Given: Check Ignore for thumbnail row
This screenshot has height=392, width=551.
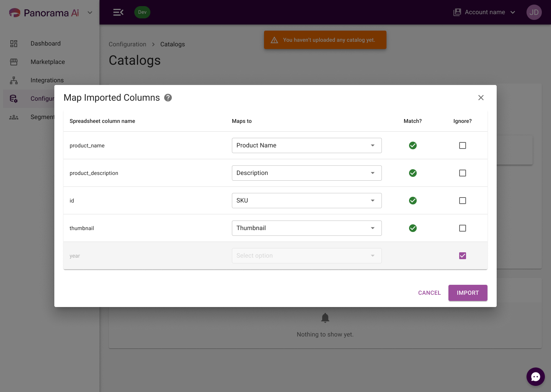Looking at the screenshot, I should (463, 228).
